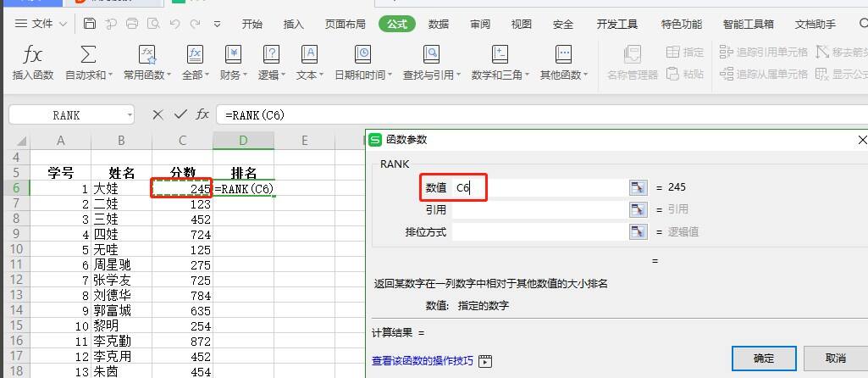Click the fx icon beside formula bar
Screen dimensions: 868x378
[x=202, y=114]
